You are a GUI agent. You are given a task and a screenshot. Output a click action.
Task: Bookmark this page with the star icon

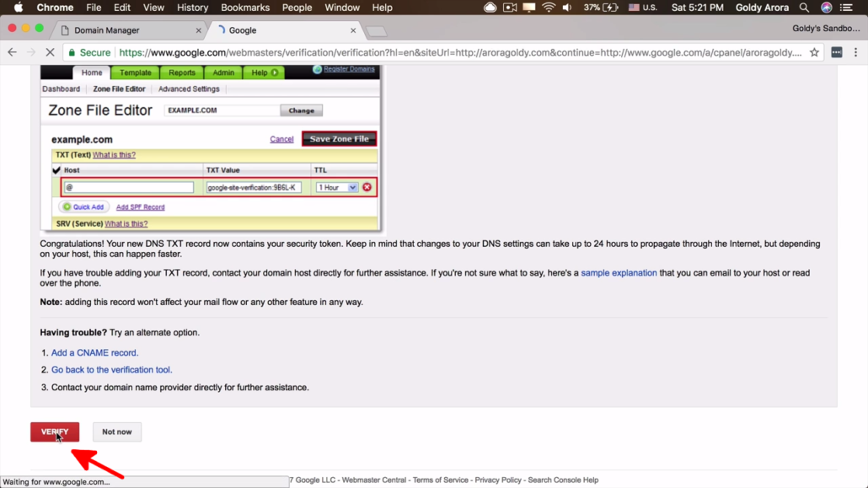pyautogui.click(x=814, y=52)
